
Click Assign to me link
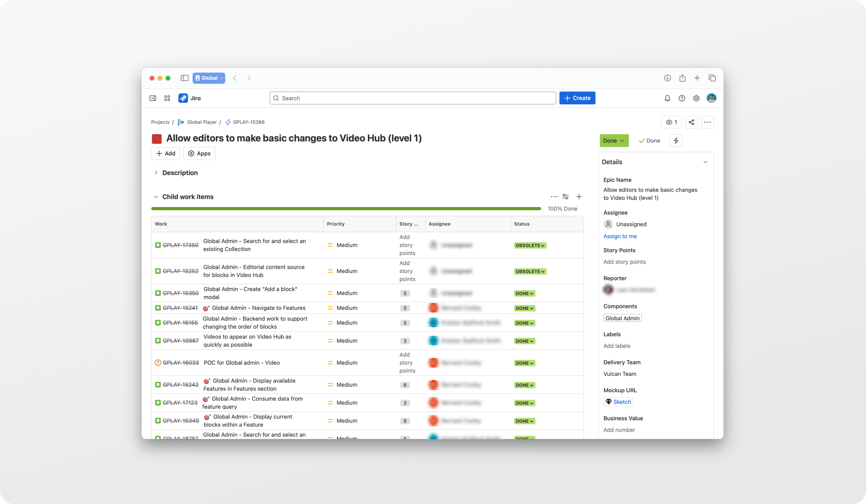620,236
